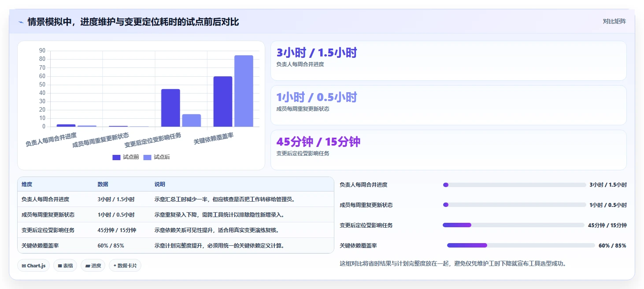The image size is (644, 289).
Task: Click the table cell 60% / 85%
Action: (111, 246)
